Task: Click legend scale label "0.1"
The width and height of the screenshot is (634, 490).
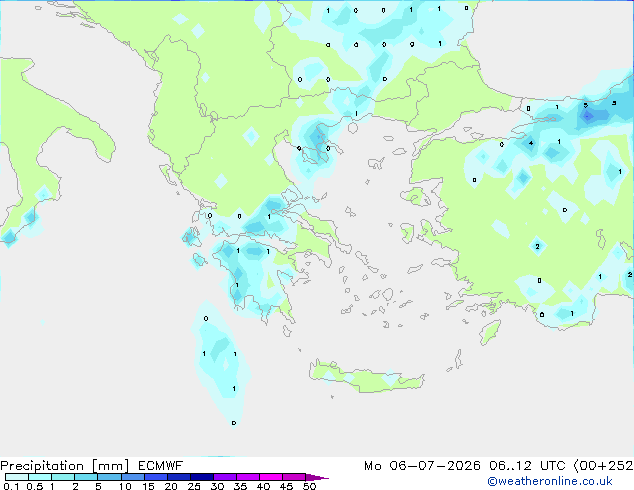Action: tap(11, 486)
